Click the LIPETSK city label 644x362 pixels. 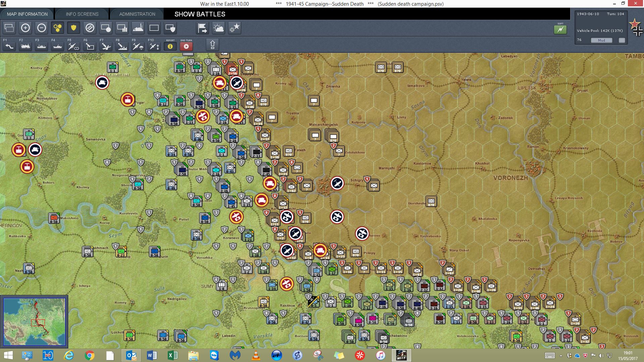pyautogui.click(x=527, y=88)
